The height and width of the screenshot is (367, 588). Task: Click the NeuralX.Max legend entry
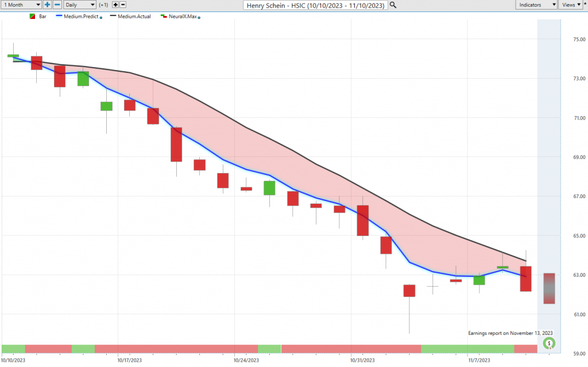tap(179, 17)
